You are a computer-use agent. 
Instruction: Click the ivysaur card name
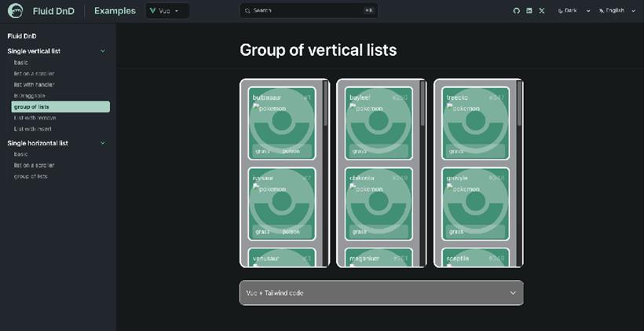263,178
